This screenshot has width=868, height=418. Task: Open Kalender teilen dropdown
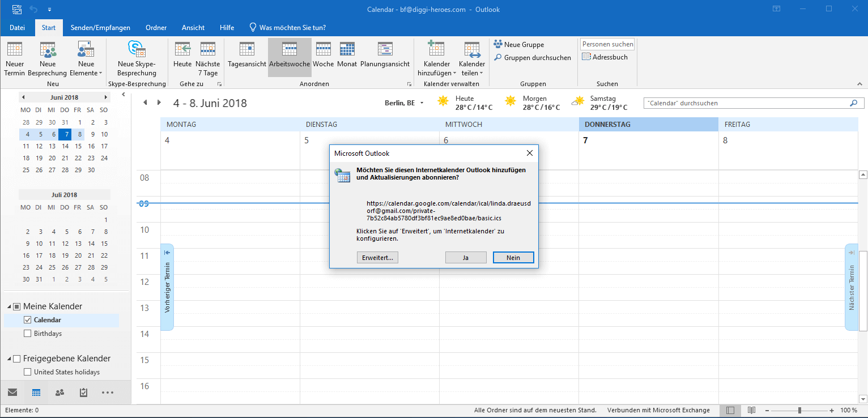(x=472, y=59)
